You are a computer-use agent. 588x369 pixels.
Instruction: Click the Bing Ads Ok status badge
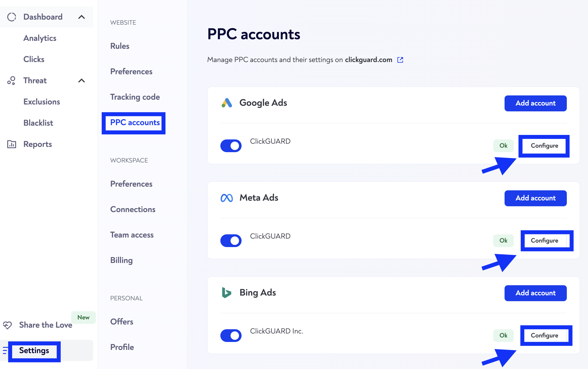click(503, 335)
